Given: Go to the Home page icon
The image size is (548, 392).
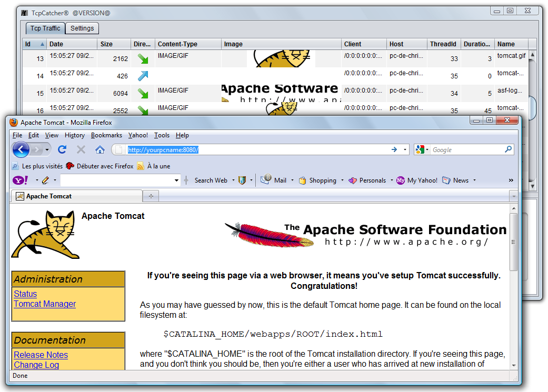Looking at the screenshot, I should (x=100, y=149).
